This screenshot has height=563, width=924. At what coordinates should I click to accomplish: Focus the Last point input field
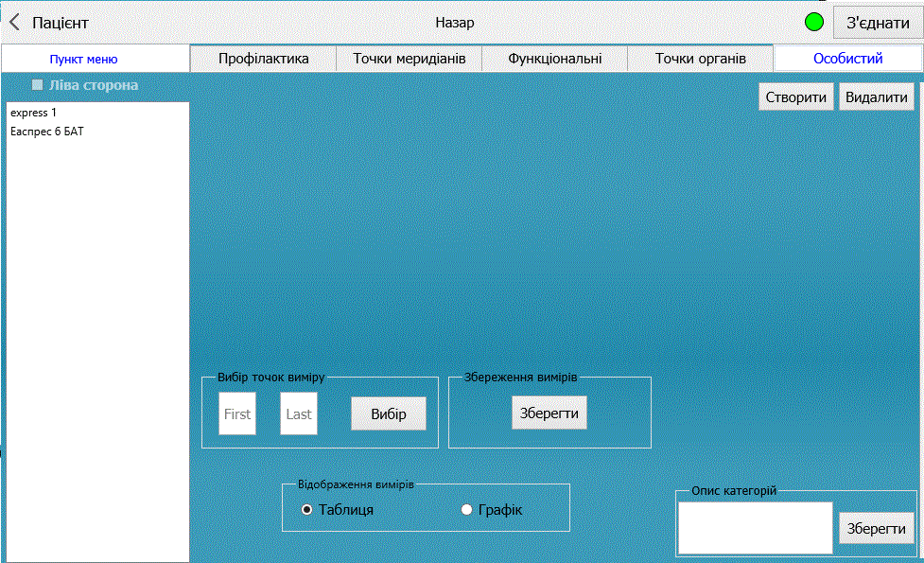click(x=299, y=413)
